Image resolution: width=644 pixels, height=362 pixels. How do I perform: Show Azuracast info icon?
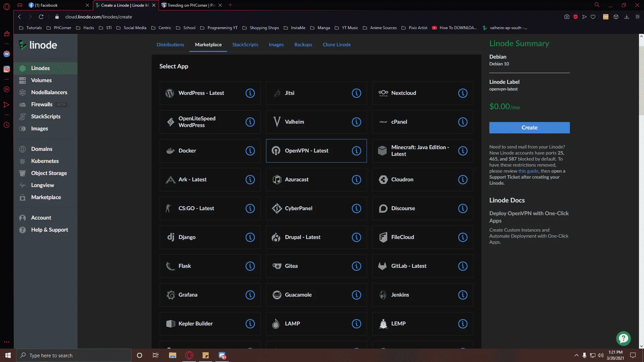pos(357,180)
